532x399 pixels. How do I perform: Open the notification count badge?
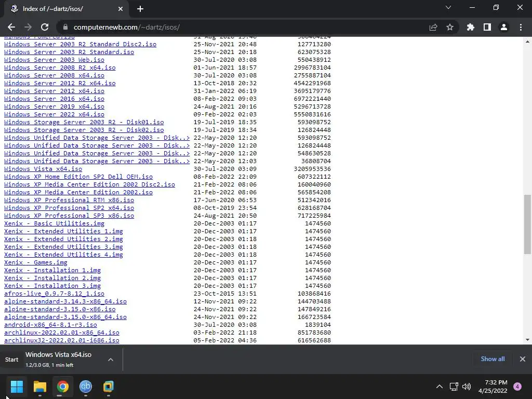517,387
